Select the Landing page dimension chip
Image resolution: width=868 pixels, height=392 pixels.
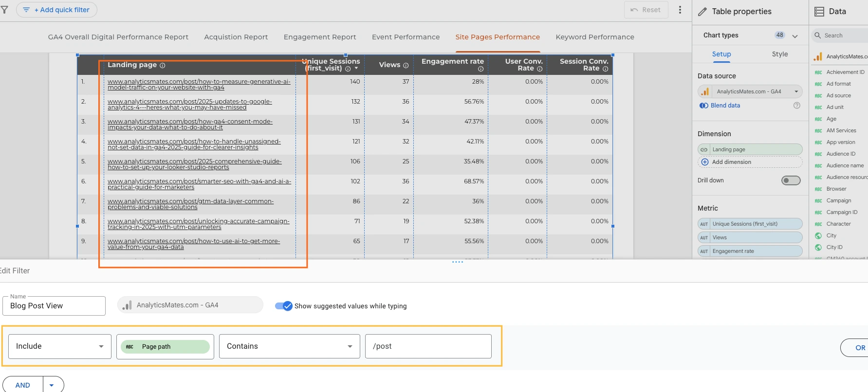(x=750, y=149)
